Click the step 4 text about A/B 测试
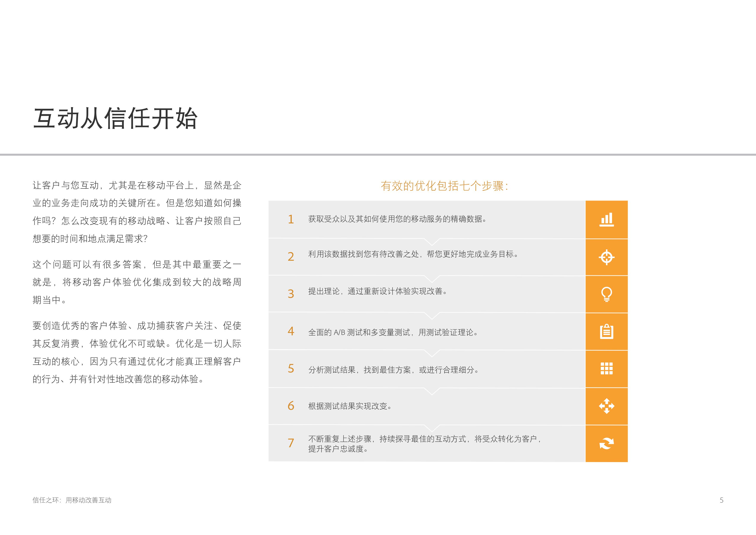756x535 pixels. [393, 332]
